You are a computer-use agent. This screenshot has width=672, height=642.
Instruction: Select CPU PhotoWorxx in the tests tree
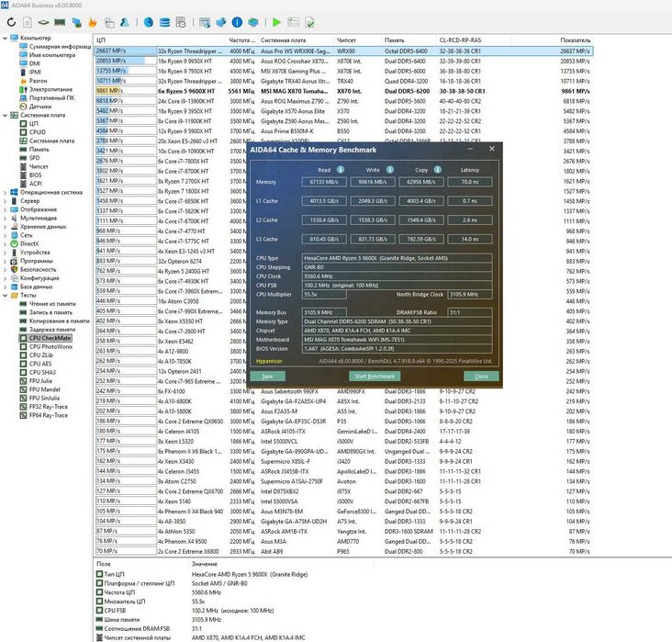click(x=50, y=346)
